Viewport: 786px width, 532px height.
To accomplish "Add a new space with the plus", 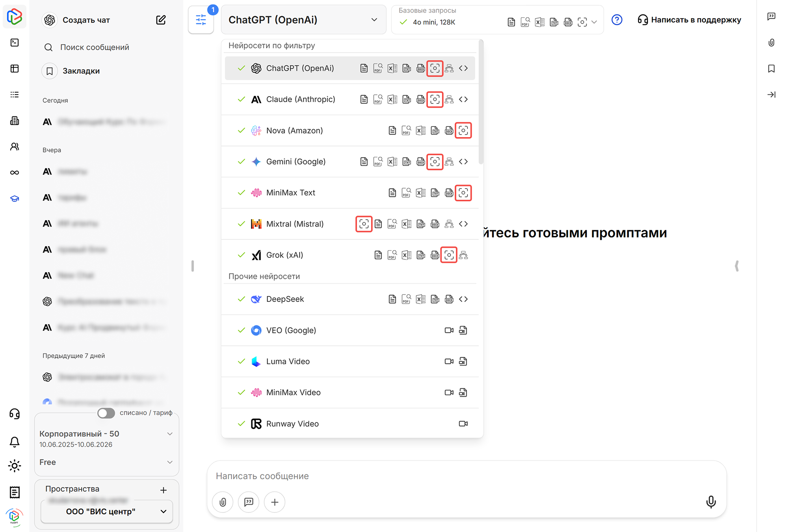I will click(x=164, y=490).
